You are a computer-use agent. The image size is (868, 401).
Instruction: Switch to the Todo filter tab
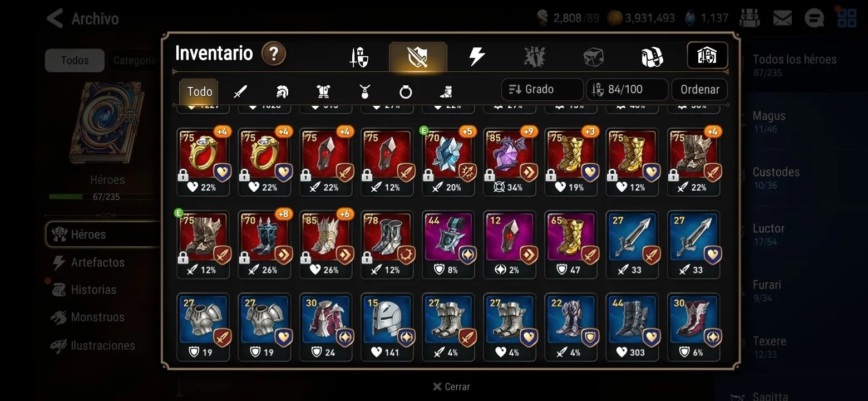tap(199, 92)
